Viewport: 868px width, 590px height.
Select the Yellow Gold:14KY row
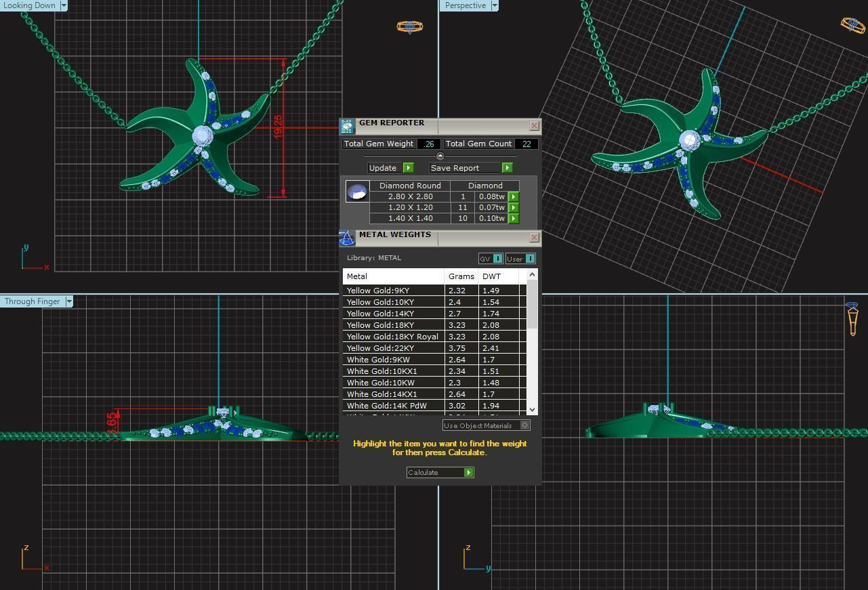point(434,314)
